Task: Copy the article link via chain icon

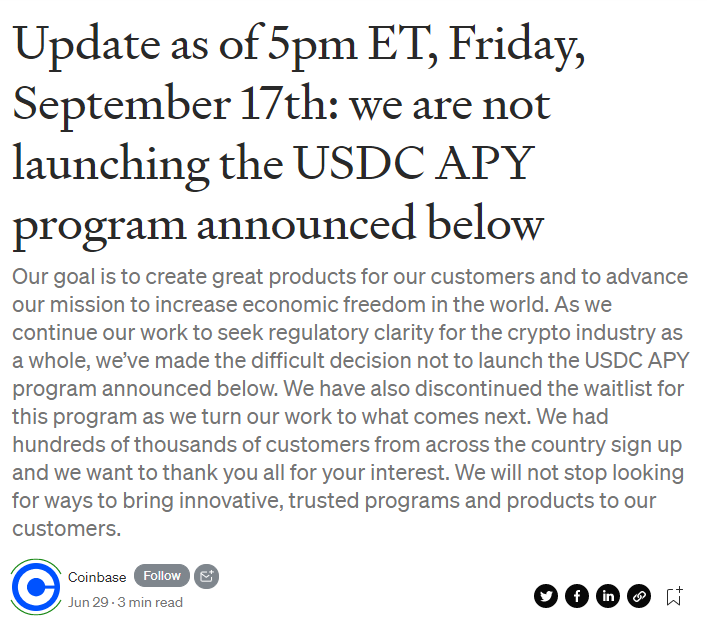Action: (x=639, y=596)
